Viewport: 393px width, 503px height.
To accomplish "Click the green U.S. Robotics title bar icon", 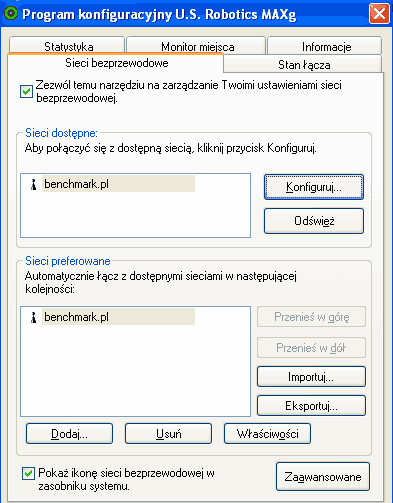I will coord(11,14).
